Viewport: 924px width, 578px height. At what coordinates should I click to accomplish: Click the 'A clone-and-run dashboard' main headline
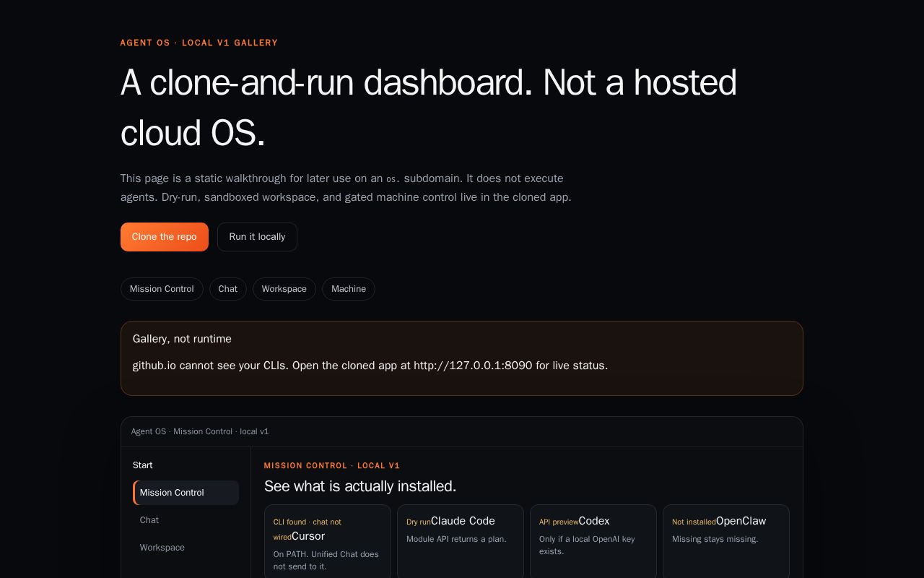pos(429,108)
